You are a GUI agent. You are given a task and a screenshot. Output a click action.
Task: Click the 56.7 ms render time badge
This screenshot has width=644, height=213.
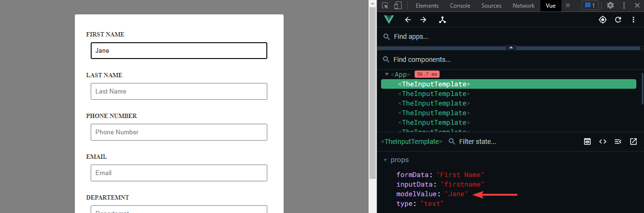(427, 74)
